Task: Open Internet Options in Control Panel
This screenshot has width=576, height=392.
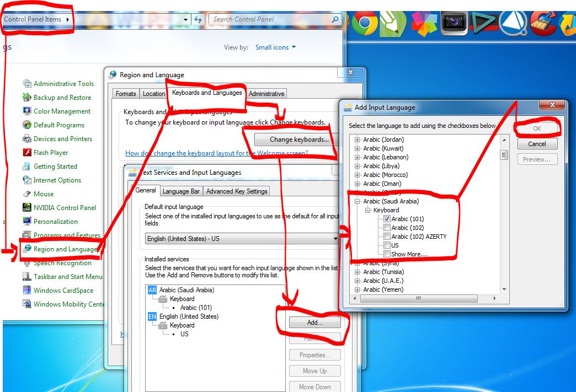Action: coord(57,180)
